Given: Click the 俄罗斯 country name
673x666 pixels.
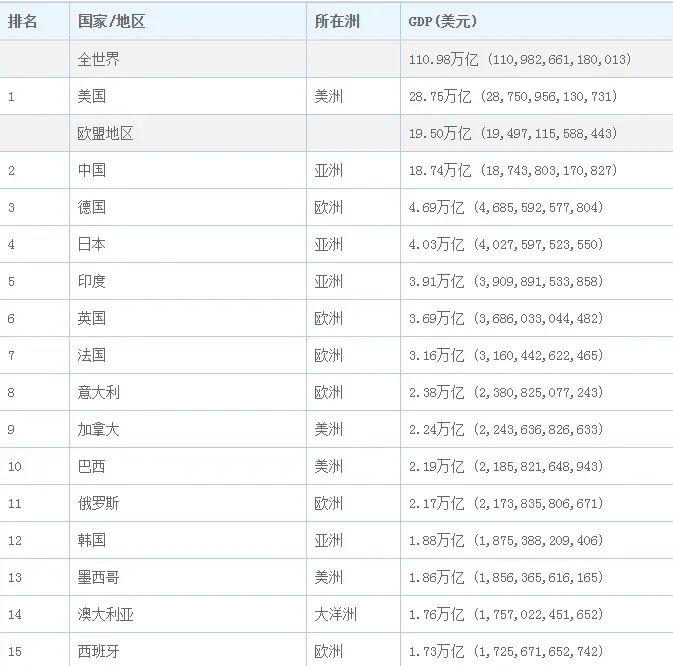Looking at the screenshot, I should [x=99, y=503].
